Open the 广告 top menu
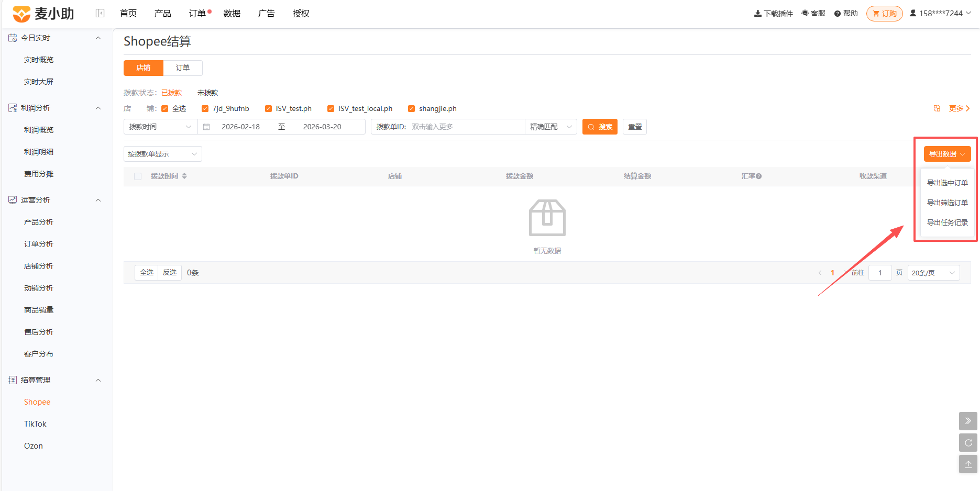This screenshot has height=491, width=980. pyautogui.click(x=267, y=14)
